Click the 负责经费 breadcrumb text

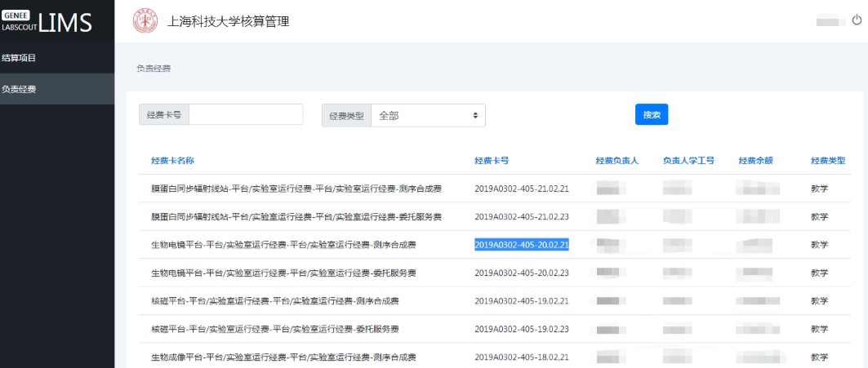pos(154,69)
